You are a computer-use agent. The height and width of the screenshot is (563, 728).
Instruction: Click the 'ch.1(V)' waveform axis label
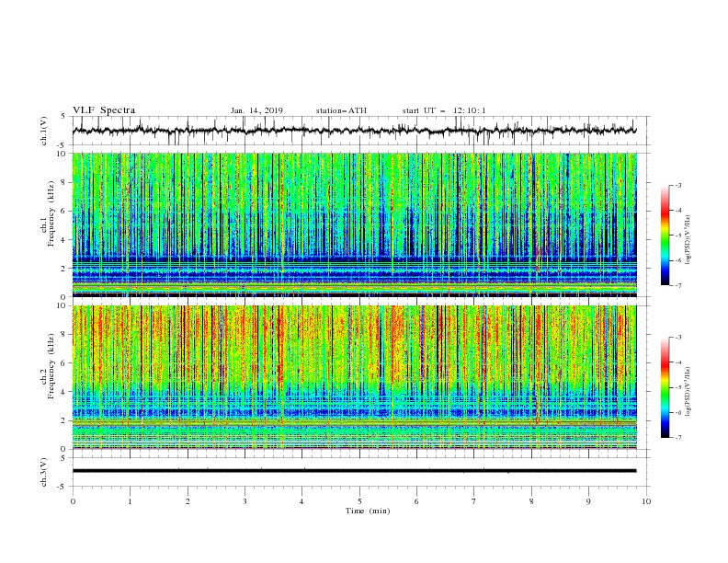[x=44, y=131]
